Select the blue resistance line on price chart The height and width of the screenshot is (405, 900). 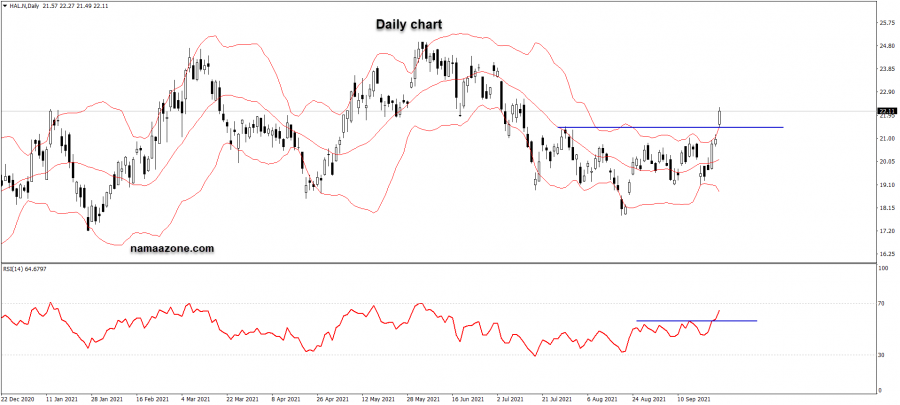pyautogui.click(x=670, y=127)
